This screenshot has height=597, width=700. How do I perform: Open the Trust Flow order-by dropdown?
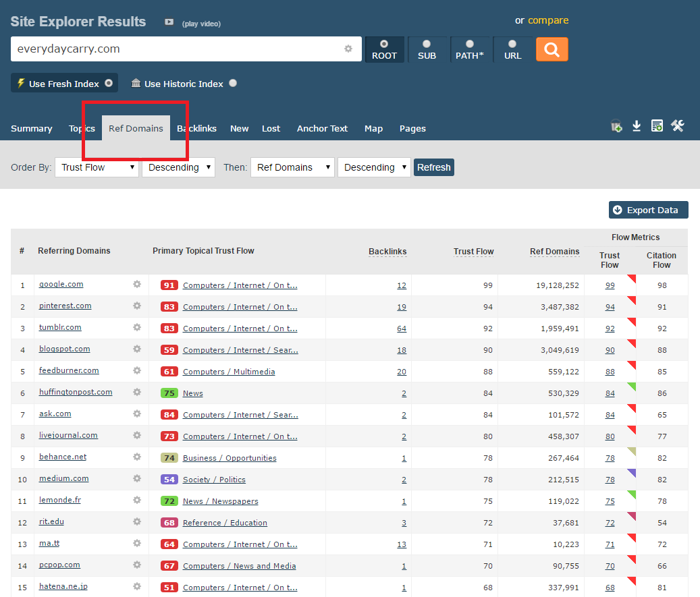(97, 167)
